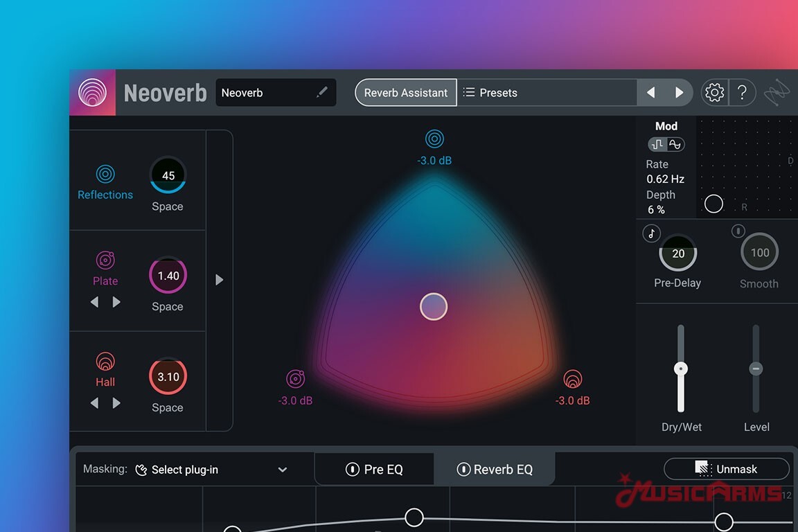Expand the advanced panel arrow

click(220, 280)
